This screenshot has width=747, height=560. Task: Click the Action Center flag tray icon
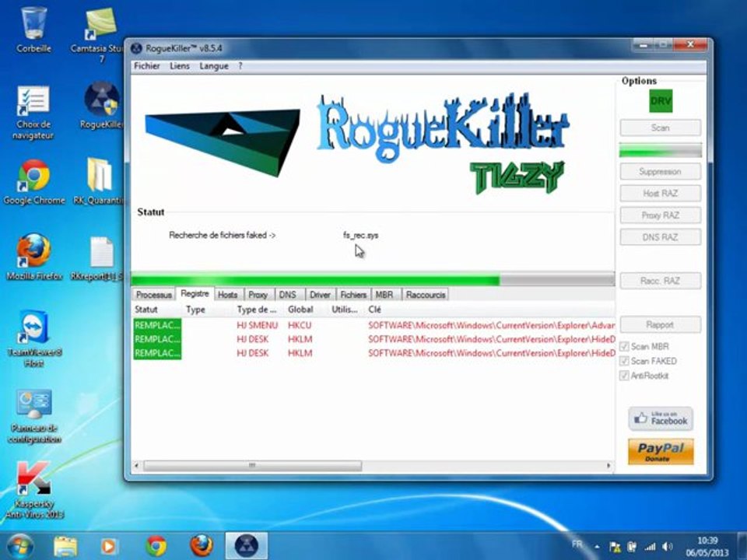click(x=615, y=547)
